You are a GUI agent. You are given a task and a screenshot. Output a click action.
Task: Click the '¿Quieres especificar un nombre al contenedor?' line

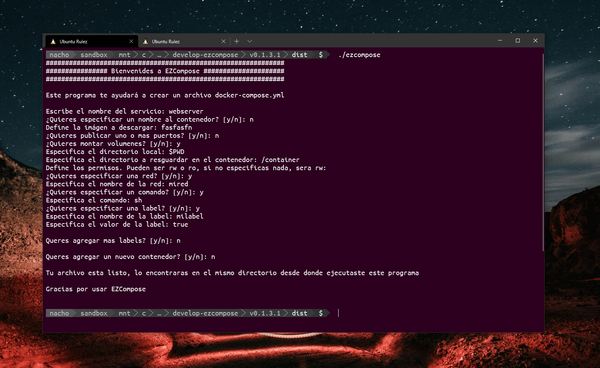pos(150,119)
